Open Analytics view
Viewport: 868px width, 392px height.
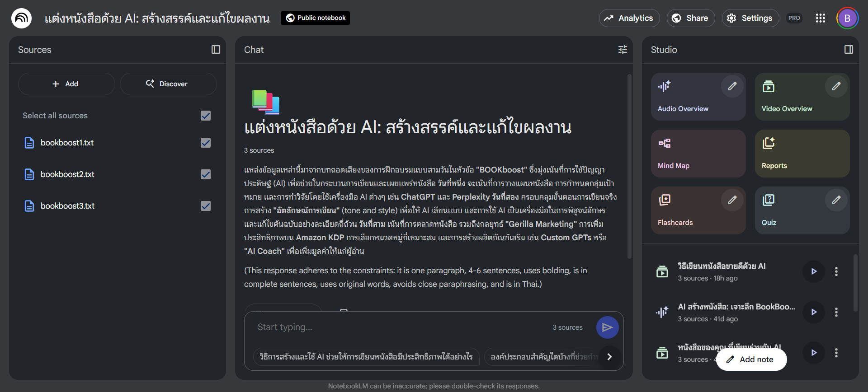click(x=629, y=18)
